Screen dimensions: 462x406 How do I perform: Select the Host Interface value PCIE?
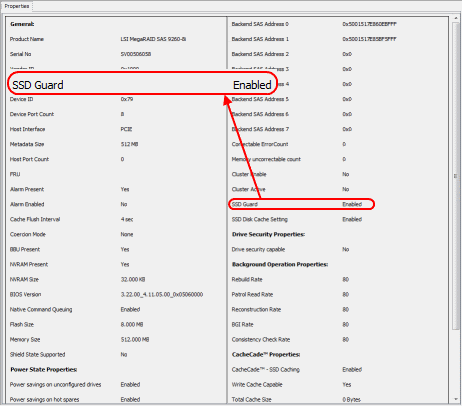tap(126, 129)
